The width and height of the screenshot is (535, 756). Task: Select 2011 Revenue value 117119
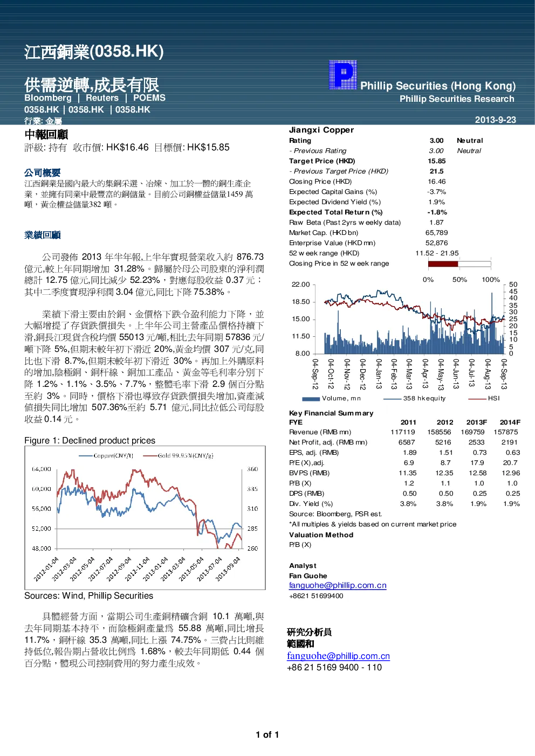[x=403, y=432]
